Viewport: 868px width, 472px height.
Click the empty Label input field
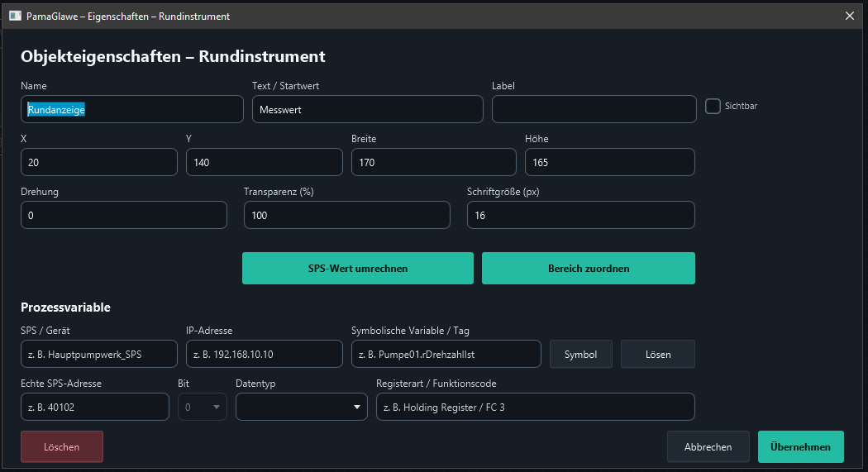pos(594,110)
